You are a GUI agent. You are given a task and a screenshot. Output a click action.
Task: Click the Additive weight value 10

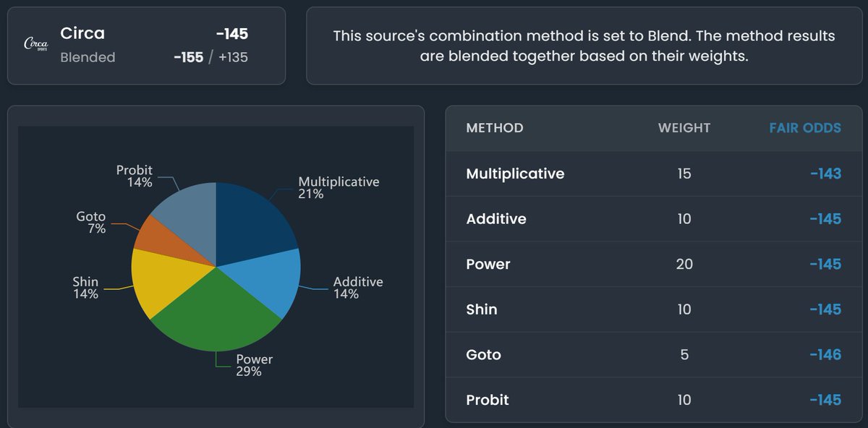(684, 219)
